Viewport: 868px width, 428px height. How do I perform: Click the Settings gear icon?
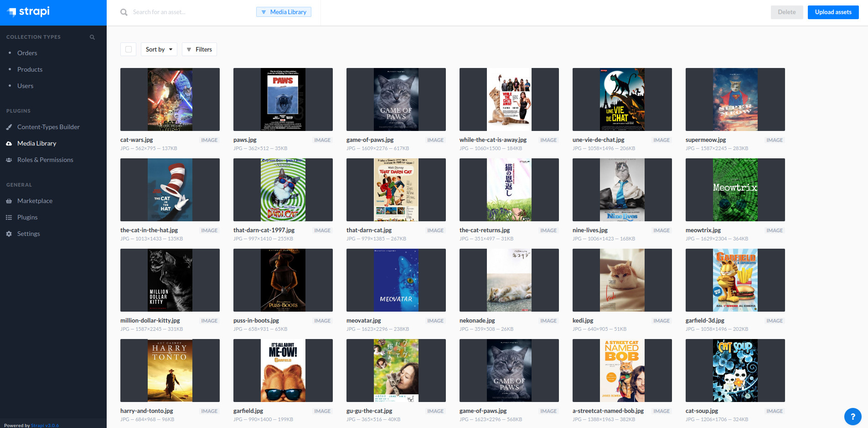(x=9, y=234)
